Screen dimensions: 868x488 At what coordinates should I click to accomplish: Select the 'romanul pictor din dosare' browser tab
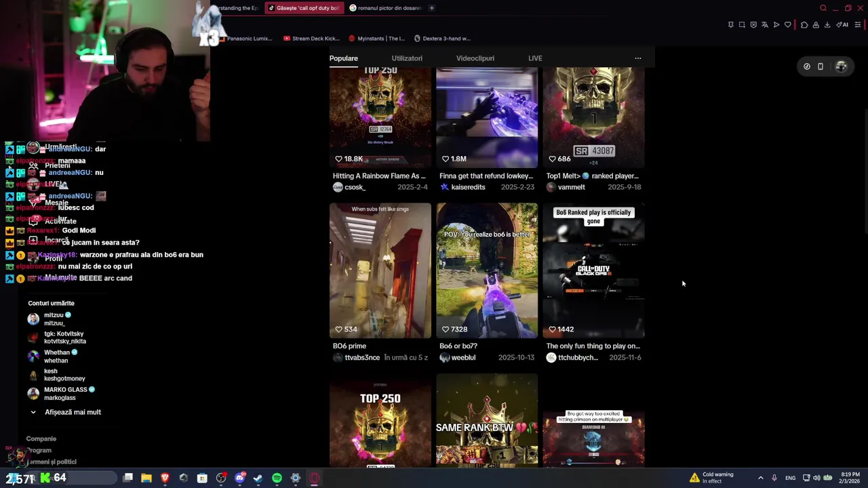tap(385, 8)
